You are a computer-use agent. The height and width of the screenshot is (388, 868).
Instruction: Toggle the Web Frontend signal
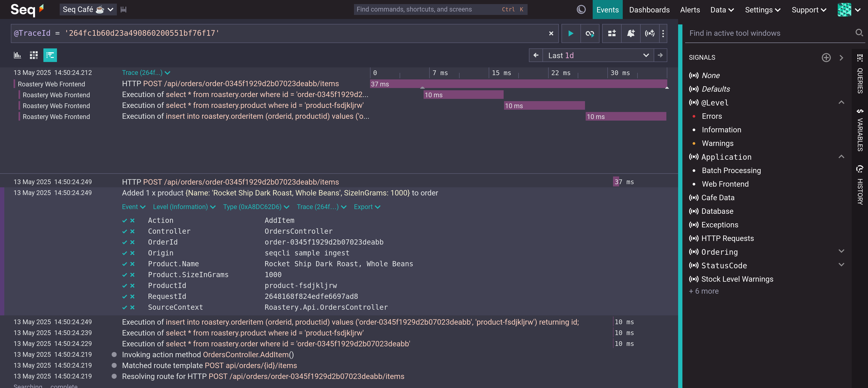[x=725, y=184]
